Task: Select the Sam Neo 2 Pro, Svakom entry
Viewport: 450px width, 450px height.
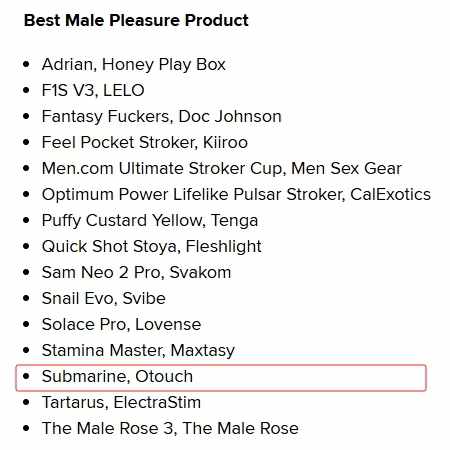Action: click(x=136, y=272)
